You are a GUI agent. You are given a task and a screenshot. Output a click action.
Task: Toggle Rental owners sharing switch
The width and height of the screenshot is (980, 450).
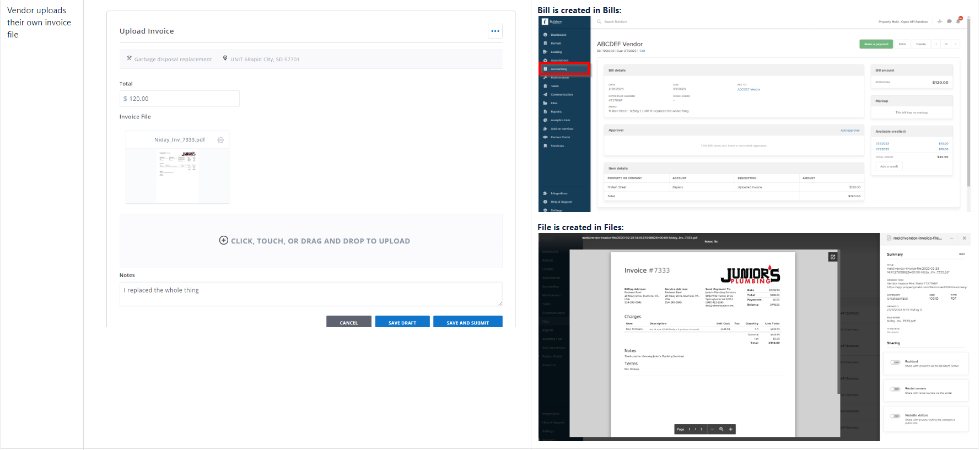[896, 389]
